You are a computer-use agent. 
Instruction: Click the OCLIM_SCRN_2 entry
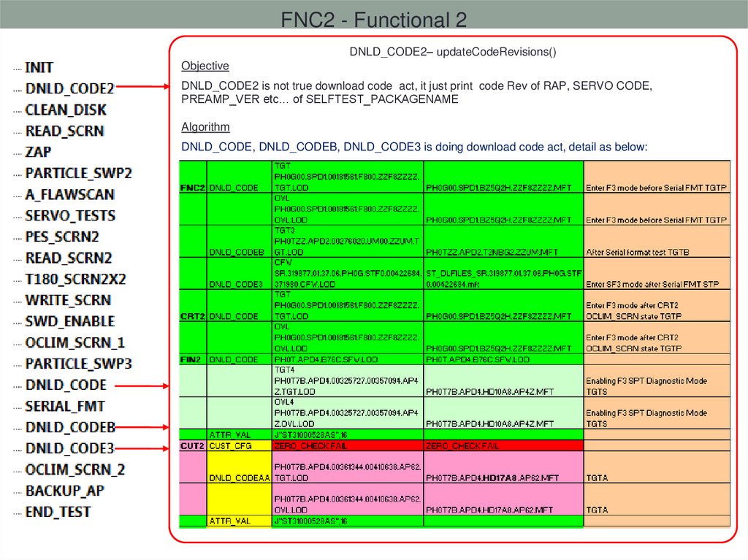click(x=75, y=469)
